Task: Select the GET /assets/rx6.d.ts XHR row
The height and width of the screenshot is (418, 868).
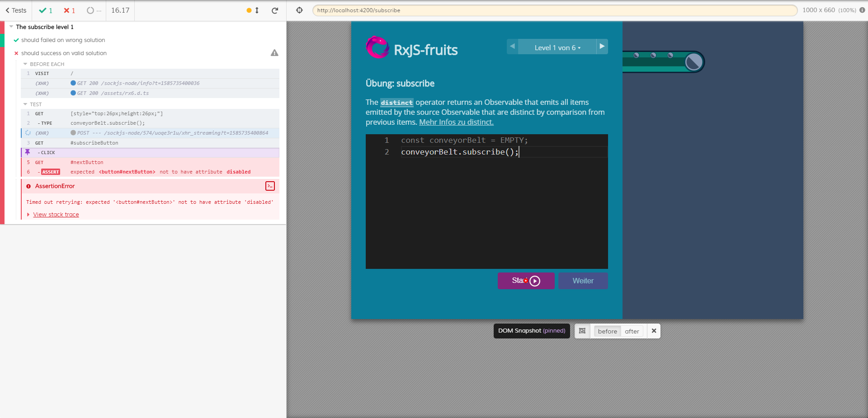Action: pyautogui.click(x=150, y=93)
